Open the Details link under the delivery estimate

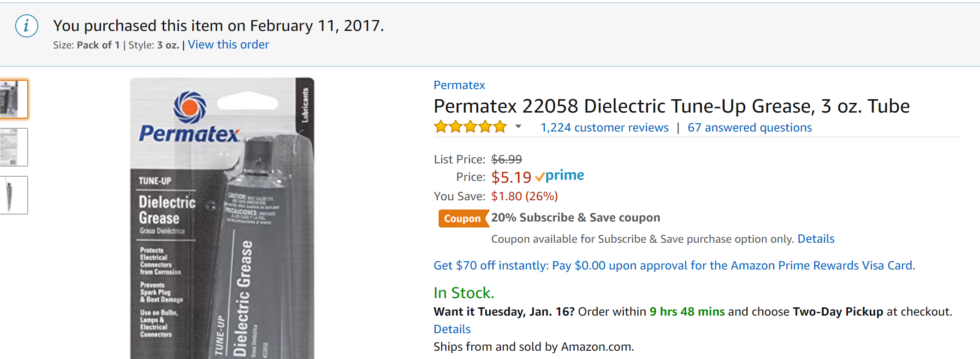452,329
